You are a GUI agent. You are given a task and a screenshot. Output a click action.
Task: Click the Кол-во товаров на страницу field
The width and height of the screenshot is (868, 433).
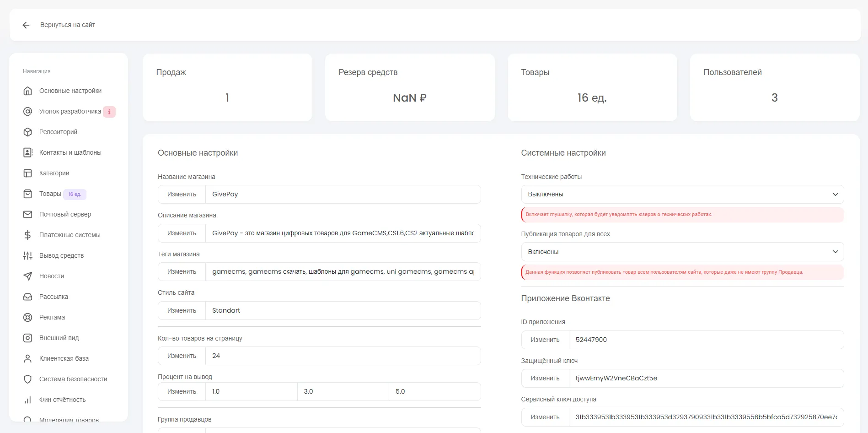pos(343,356)
